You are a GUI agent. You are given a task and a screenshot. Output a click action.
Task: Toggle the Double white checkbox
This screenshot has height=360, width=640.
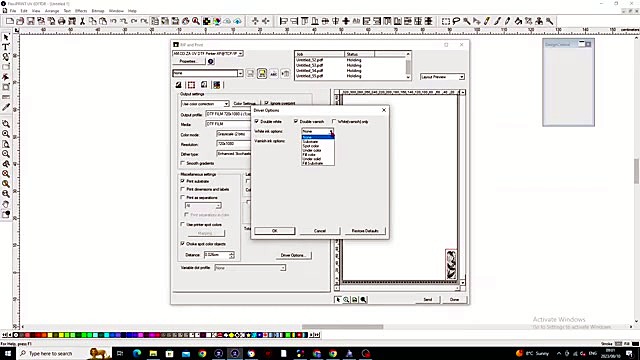coord(257,121)
